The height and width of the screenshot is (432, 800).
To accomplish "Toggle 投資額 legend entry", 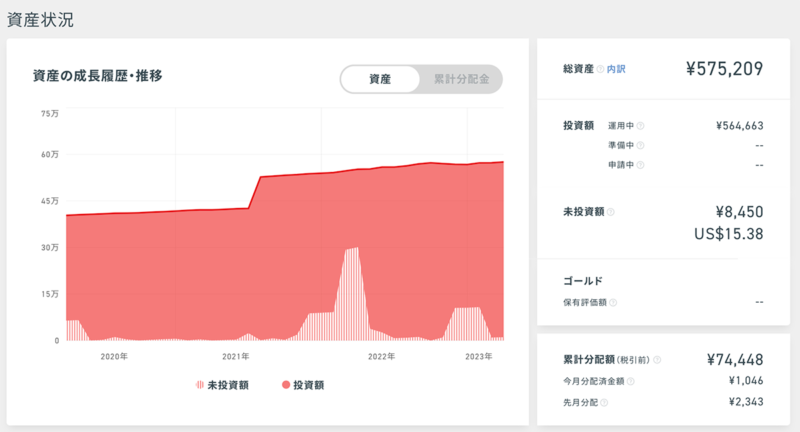I will (303, 385).
